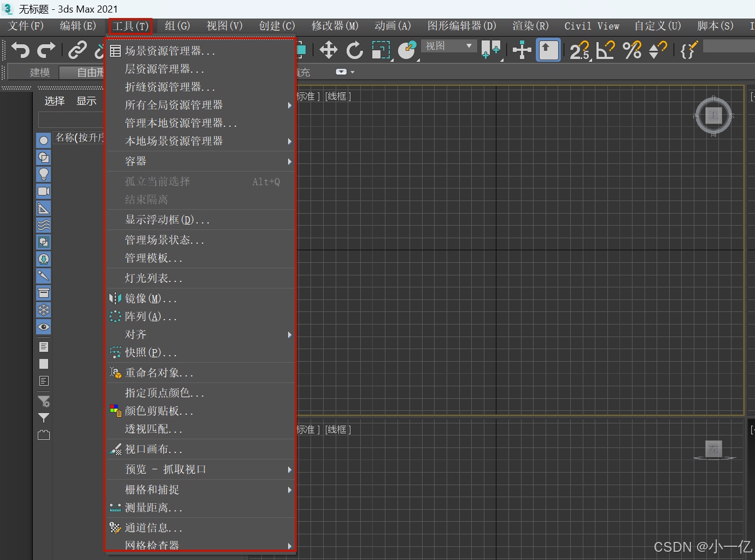
Task: Expand the 对齐 submenu
Action: pos(201,334)
